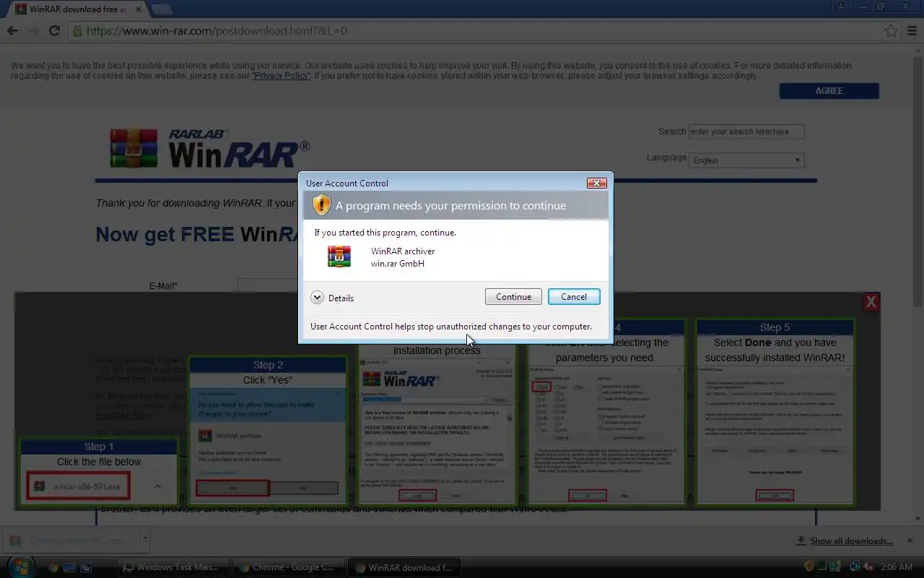Open a new browser tab

[161, 9]
